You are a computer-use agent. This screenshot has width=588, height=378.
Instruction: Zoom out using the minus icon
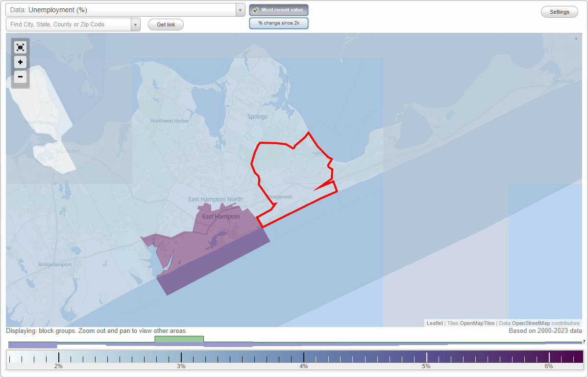[20, 76]
